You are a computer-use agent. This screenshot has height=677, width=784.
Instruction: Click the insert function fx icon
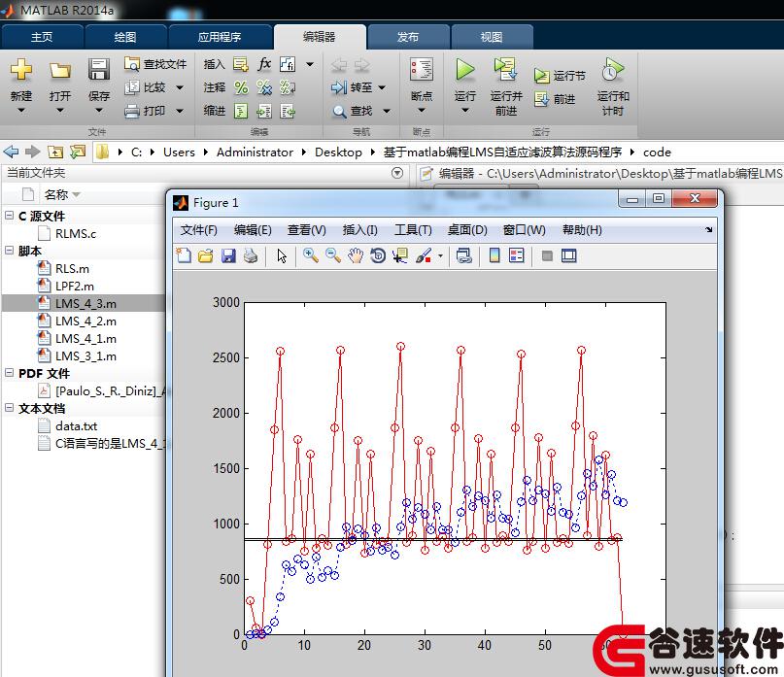tap(264, 64)
